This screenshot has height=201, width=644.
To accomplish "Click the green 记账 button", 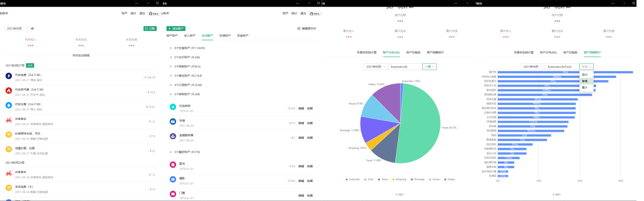I will [150, 29].
